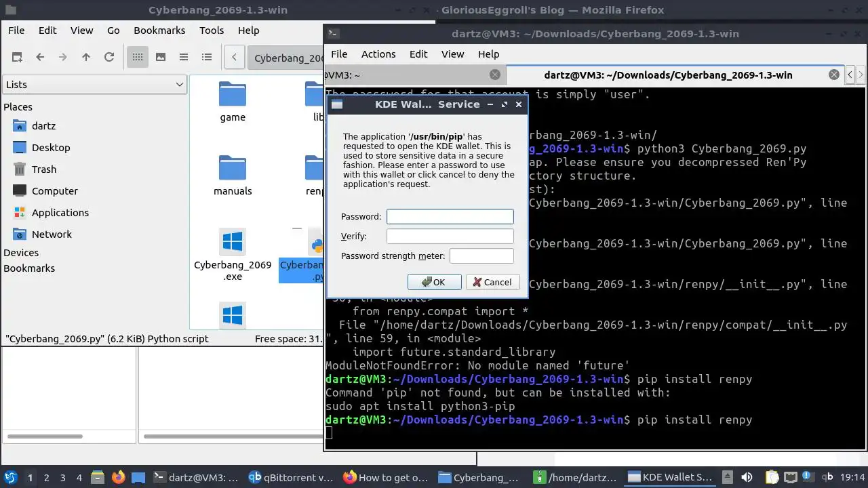The image size is (868, 488).
Task: Click the network icon in the system tray
Action: point(790,477)
